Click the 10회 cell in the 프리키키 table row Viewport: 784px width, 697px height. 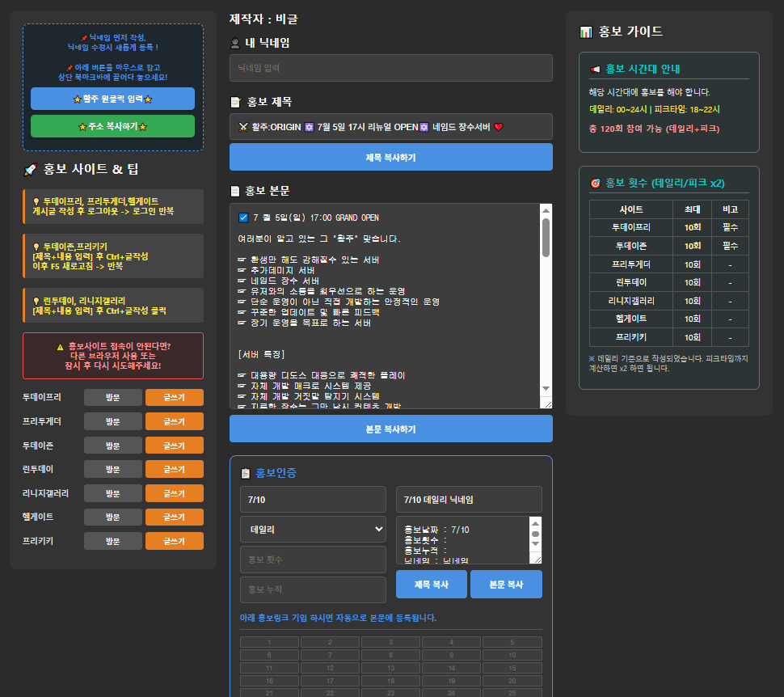click(692, 337)
